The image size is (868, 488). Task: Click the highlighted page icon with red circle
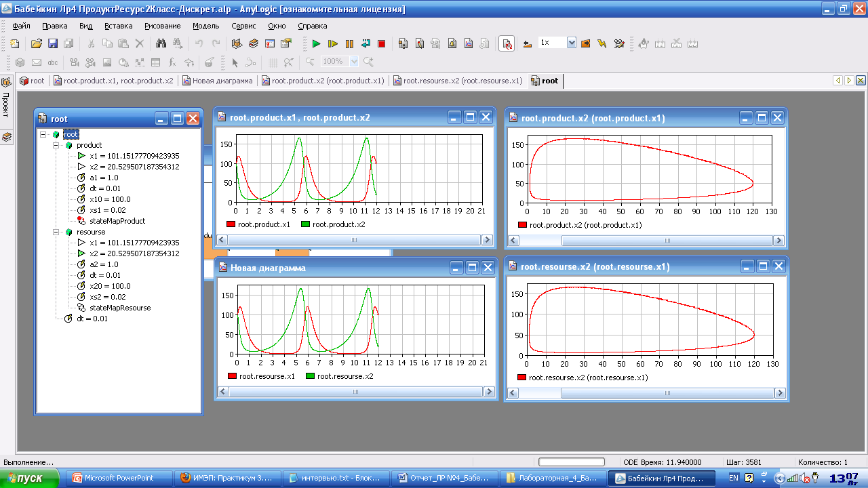coord(506,43)
